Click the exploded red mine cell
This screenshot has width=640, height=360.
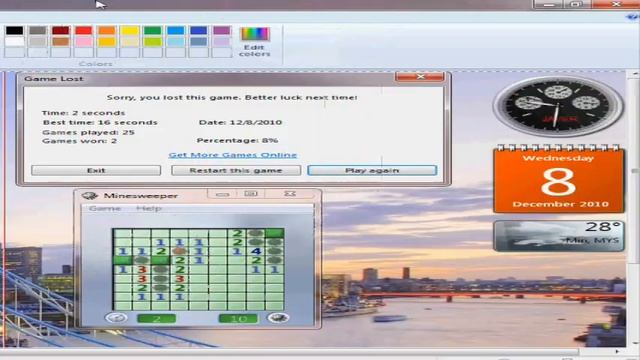(x=179, y=251)
